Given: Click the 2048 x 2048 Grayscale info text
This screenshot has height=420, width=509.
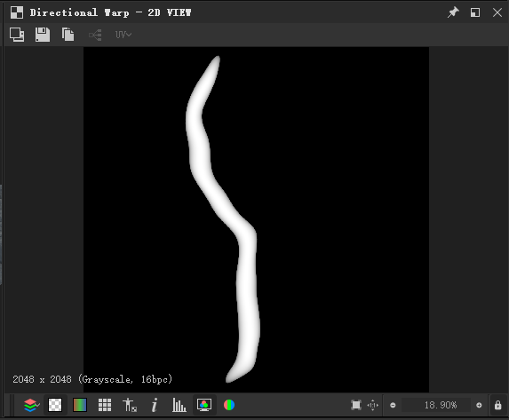Looking at the screenshot, I should (92, 379).
